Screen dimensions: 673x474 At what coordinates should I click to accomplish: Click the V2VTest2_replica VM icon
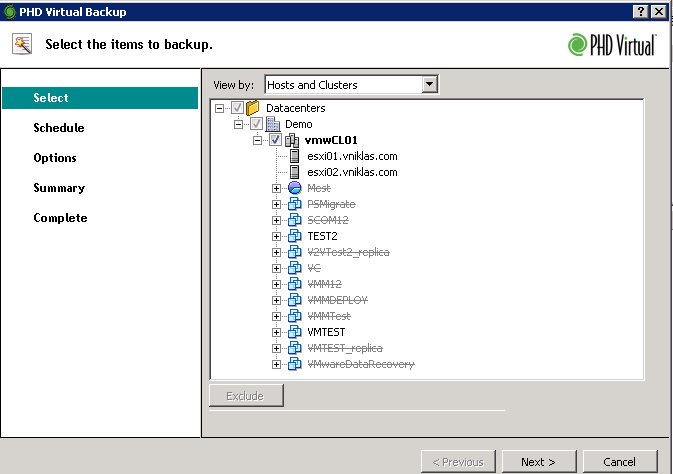(x=294, y=252)
